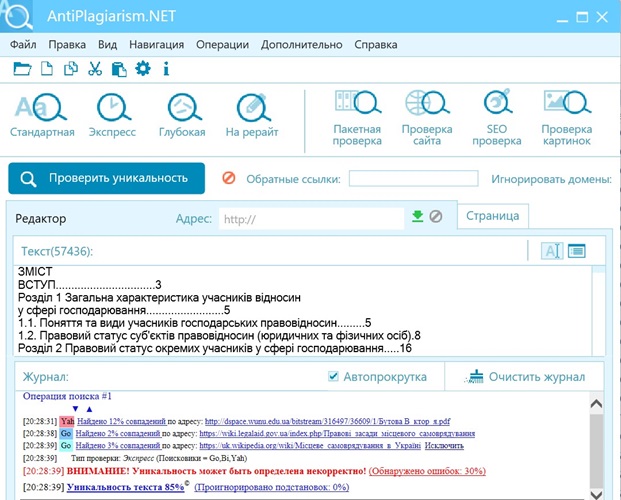Open SEO проверка tool

tap(497, 118)
